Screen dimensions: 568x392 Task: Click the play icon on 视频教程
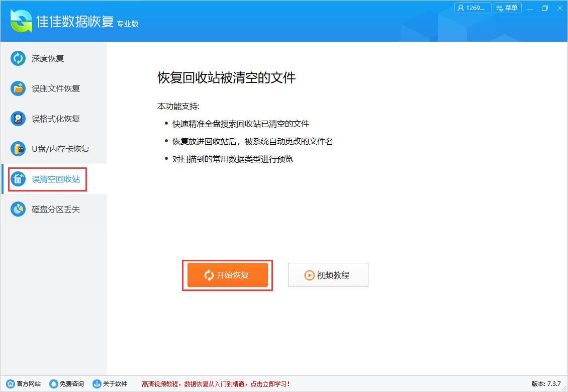309,275
